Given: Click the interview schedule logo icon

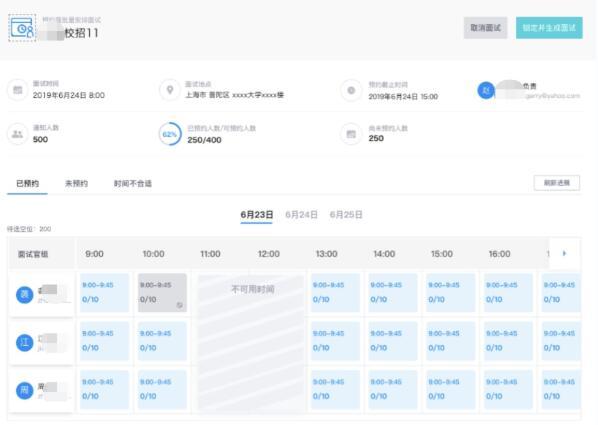Looking at the screenshot, I should [x=22, y=27].
